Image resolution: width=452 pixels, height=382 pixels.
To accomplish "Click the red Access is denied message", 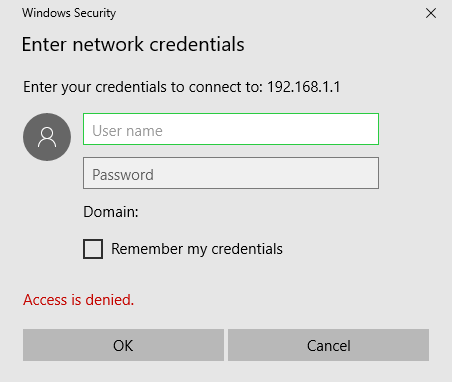I will point(78,300).
